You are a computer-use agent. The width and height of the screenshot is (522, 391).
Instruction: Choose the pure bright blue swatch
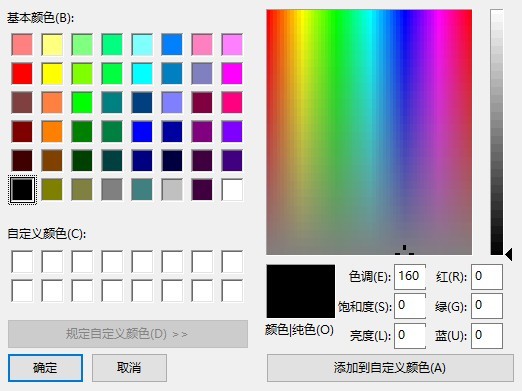(x=142, y=131)
